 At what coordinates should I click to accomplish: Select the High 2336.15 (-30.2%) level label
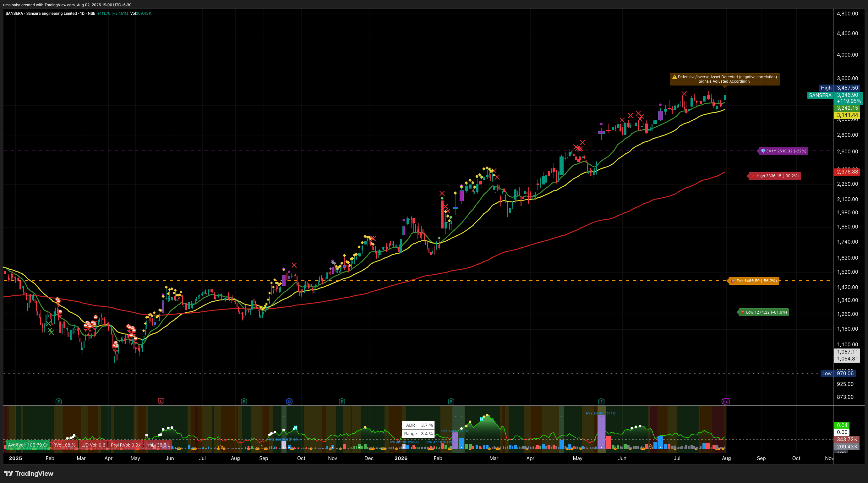[x=775, y=176]
